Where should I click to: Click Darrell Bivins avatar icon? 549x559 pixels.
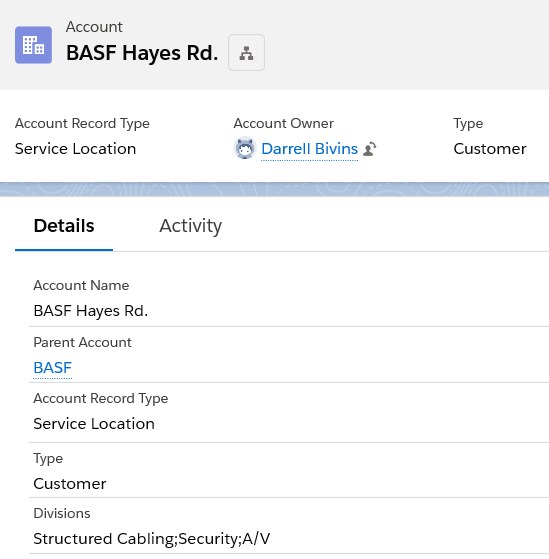pos(245,148)
